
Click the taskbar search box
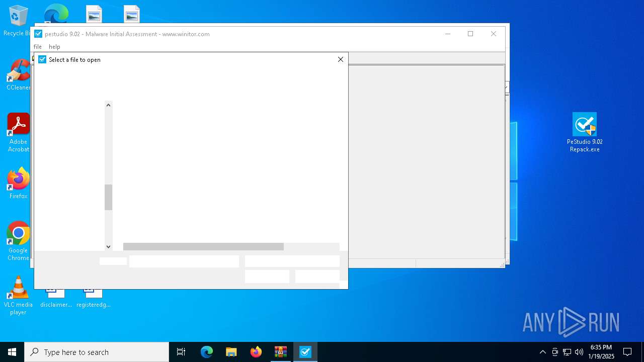[x=97, y=352]
